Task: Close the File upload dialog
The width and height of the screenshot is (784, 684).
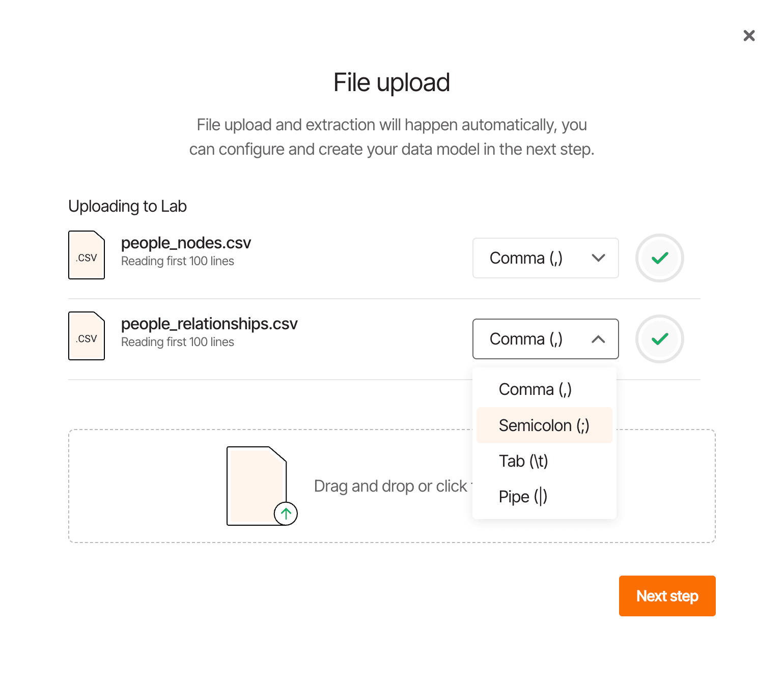Action: (x=749, y=36)
